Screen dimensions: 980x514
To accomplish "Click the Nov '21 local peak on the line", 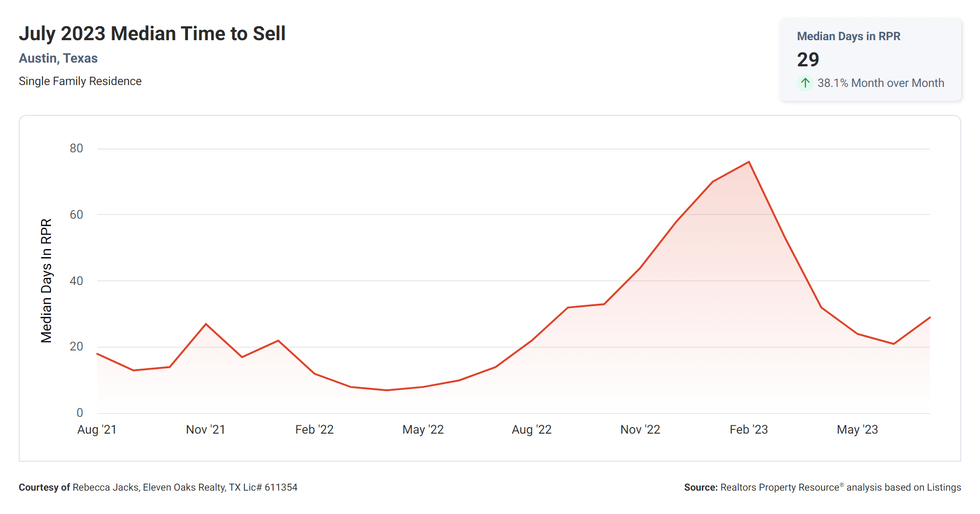I will pyautogui.click(x=206, y=324).
